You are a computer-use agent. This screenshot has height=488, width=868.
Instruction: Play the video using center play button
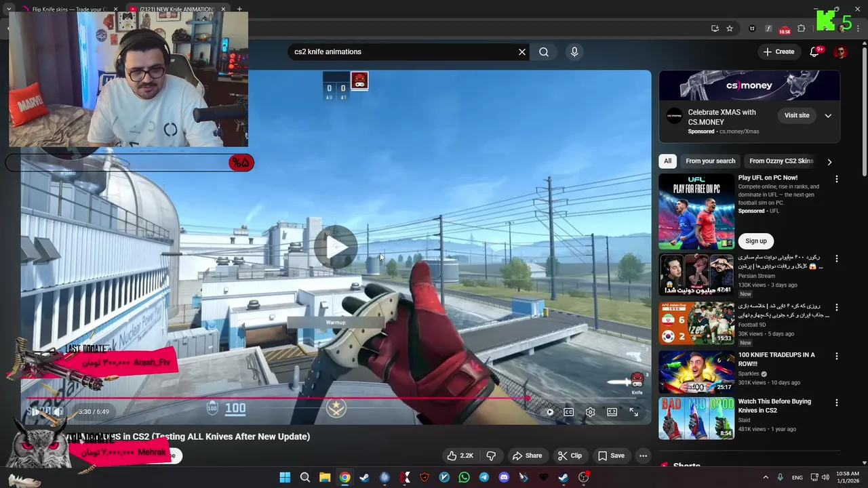click(336, 247)
